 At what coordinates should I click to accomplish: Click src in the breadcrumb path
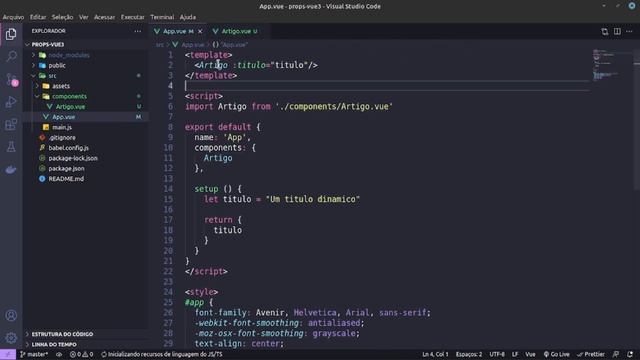tap(160, 45)
